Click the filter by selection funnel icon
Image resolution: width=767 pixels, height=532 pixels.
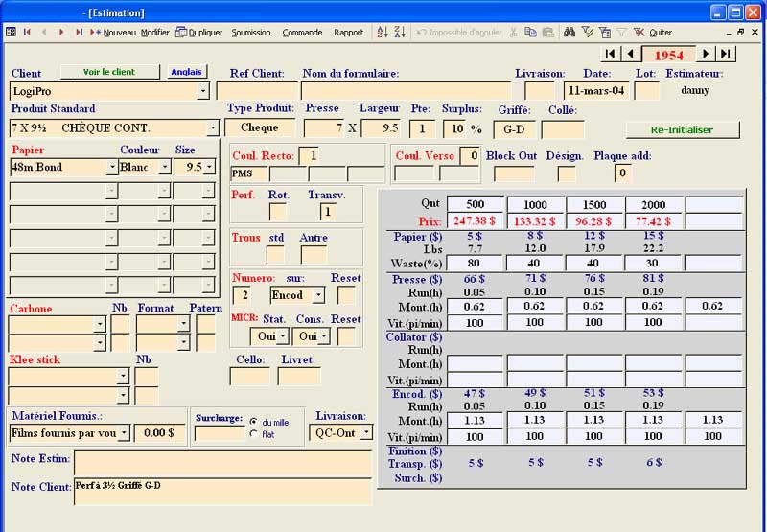click(587, 32)
